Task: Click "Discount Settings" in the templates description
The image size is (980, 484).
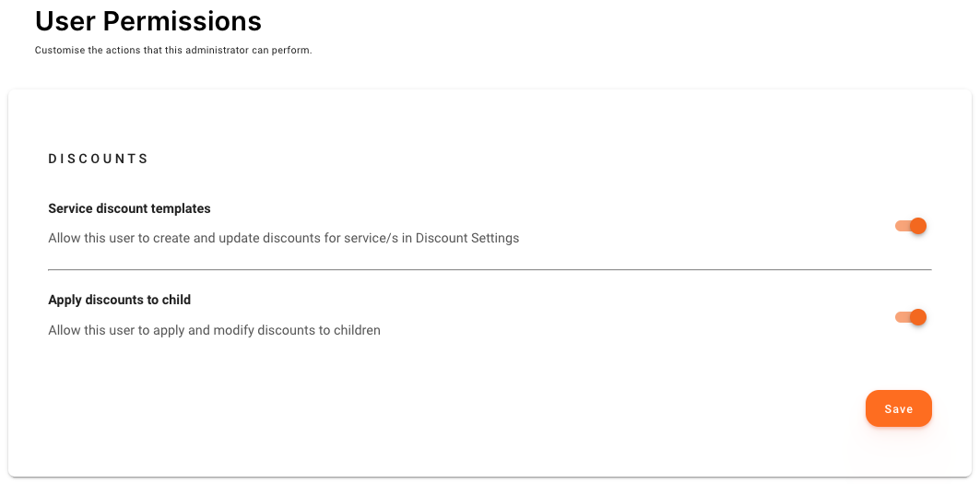Action: pos(467,238)
